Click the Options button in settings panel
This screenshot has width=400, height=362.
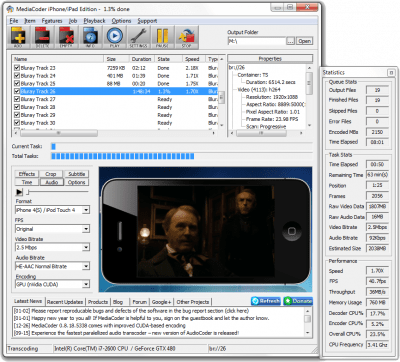coord(77,182)
